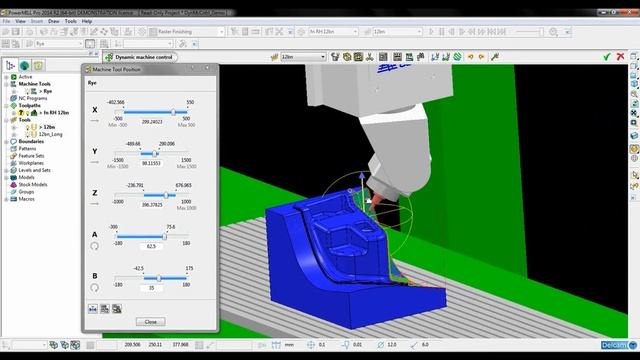The image size is (640, 360).
Task: Click the reset axes icon at dialog bottom-left
Action: (93, 309)
